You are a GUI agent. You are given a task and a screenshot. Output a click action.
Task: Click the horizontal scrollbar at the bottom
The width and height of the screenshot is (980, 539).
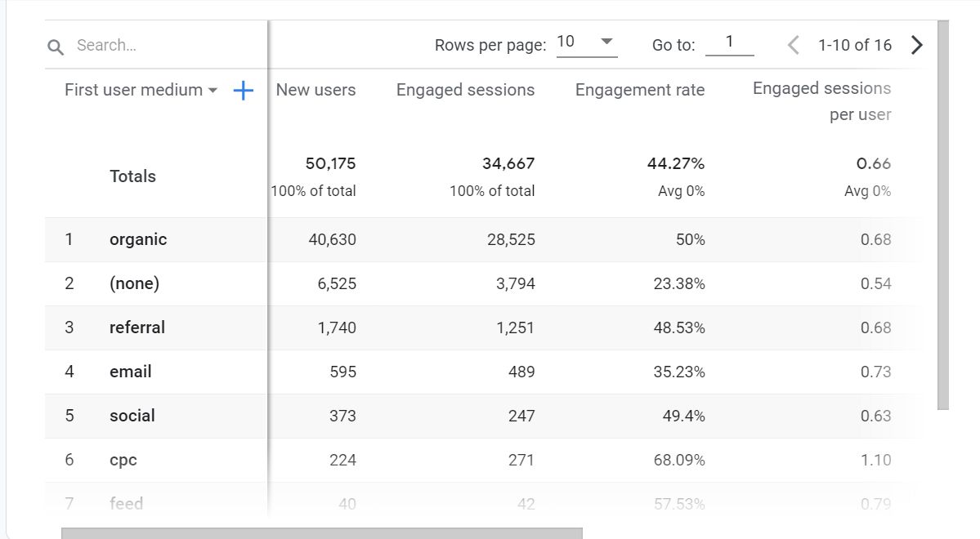coord(322,533)
